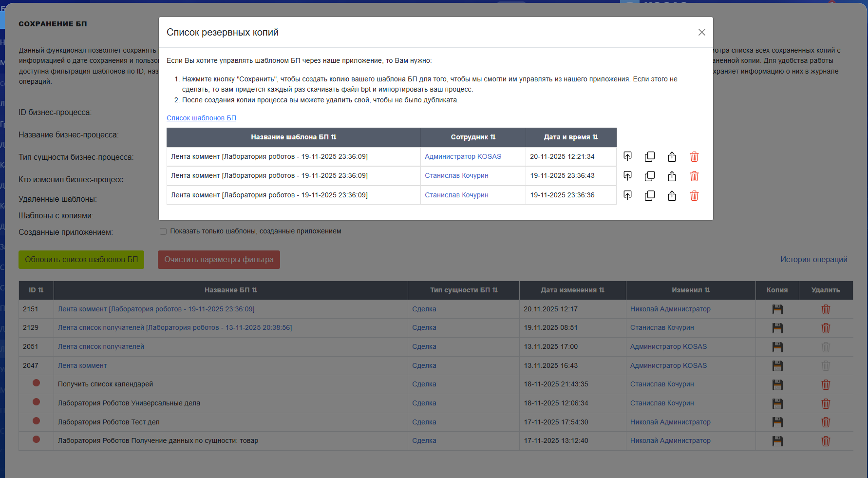Click red status dot for Лаборатория Роботов Тест дел
This screenshot has height=478, width=868.
tap(36, 421)
